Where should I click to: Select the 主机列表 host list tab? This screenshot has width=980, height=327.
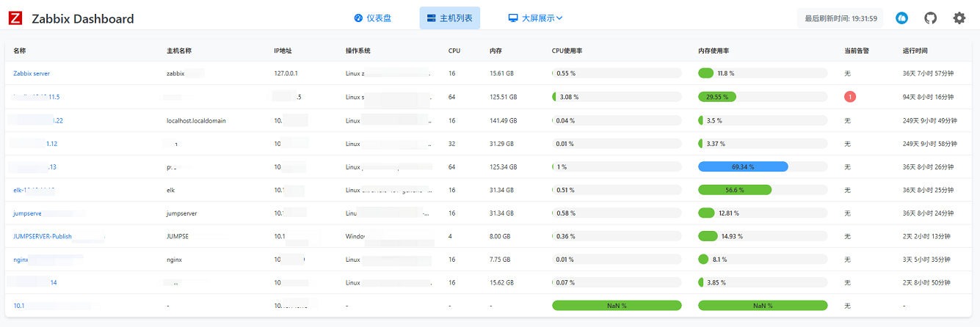click(449, 18)
